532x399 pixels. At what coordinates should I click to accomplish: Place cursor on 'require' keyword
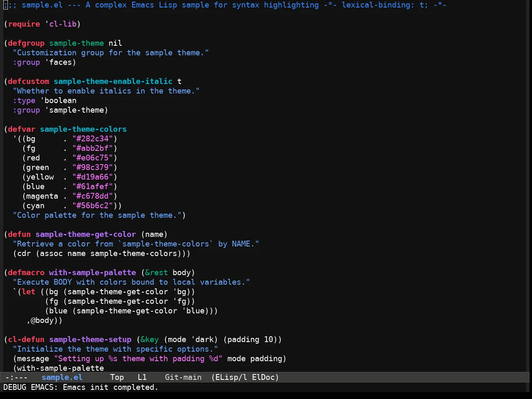click(x=24, y=24)
